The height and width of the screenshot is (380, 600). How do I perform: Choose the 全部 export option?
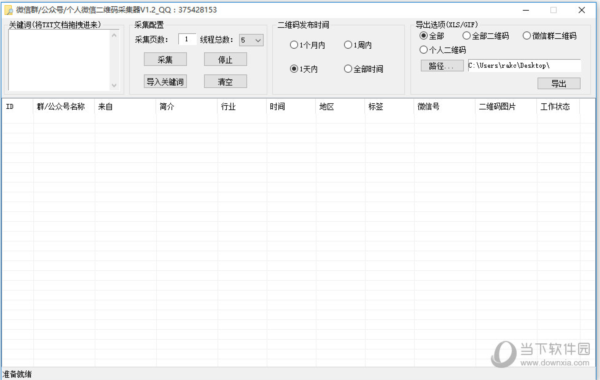pos(432,36)
